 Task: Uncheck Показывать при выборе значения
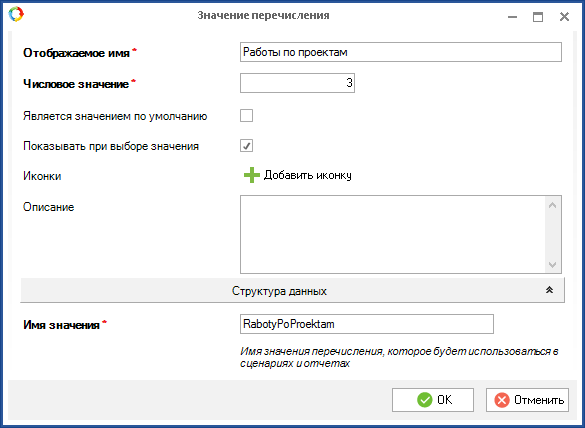246,146
